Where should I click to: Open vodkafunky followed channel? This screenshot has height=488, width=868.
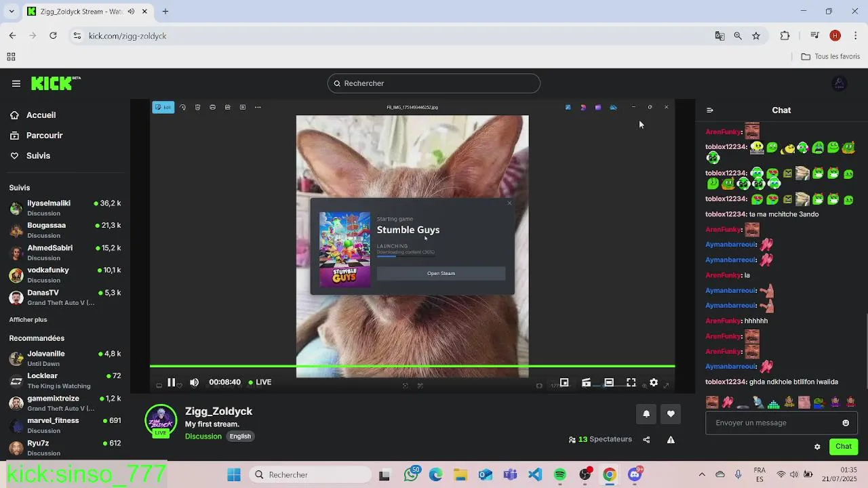[x=65, y=275]
